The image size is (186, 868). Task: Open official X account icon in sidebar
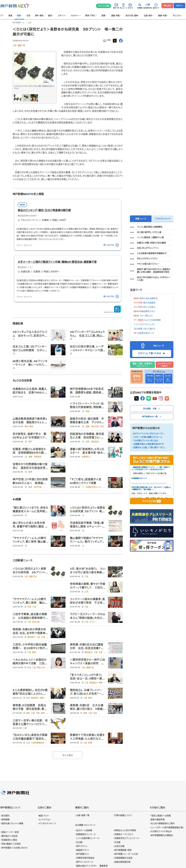[x=136, y=398]
